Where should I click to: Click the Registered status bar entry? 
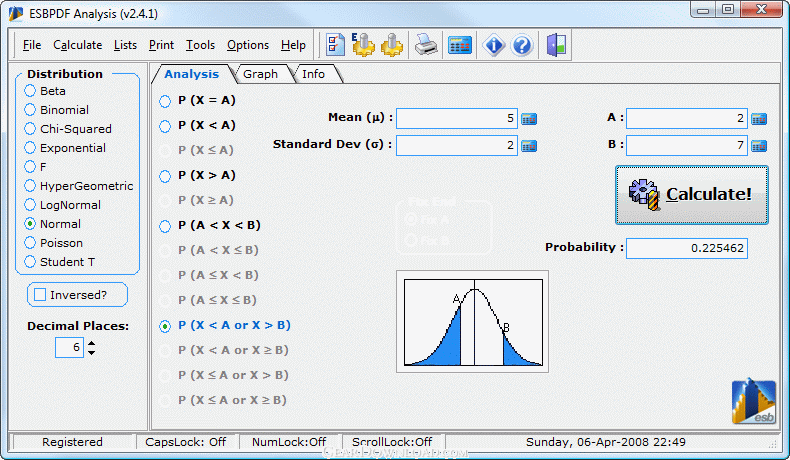(x=73, y=442)
